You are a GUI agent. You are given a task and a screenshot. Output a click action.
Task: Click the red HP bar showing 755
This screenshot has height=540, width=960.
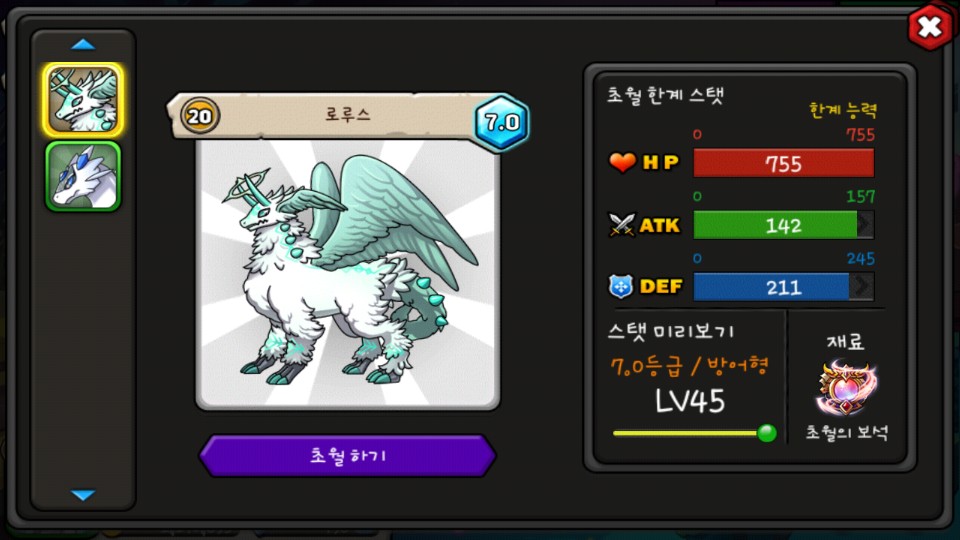tap(784, 163)
